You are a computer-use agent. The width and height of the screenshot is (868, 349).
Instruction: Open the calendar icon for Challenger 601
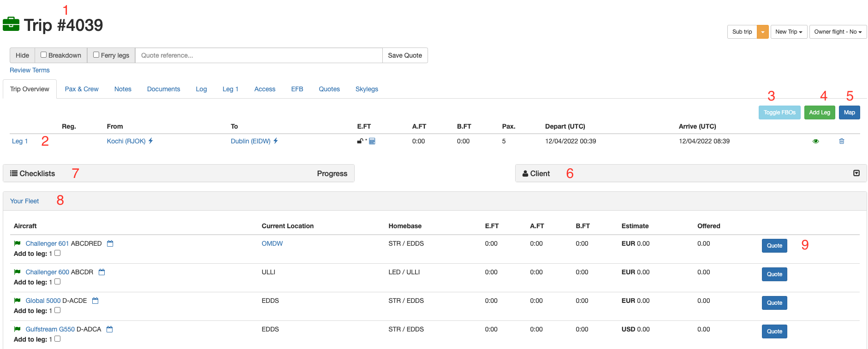click(x=110, y=243)
